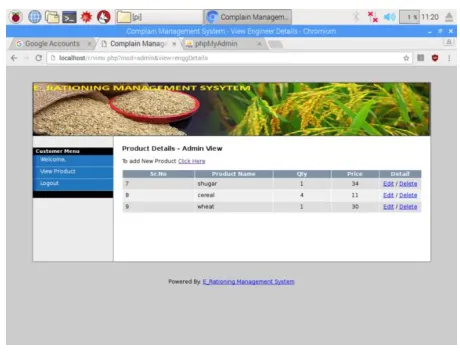Close the Complain Management tab
The width and height of the screenshot is (460, 364).
174,44
